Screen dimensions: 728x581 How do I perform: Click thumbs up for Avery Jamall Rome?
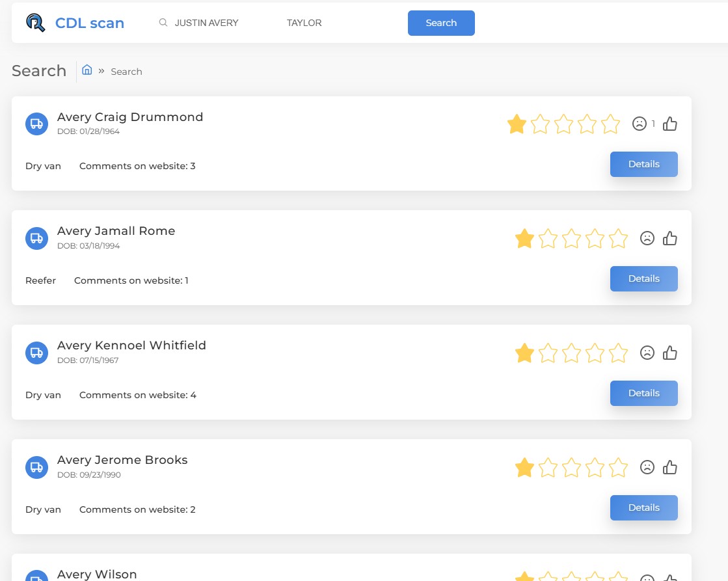tap(670, 238)
